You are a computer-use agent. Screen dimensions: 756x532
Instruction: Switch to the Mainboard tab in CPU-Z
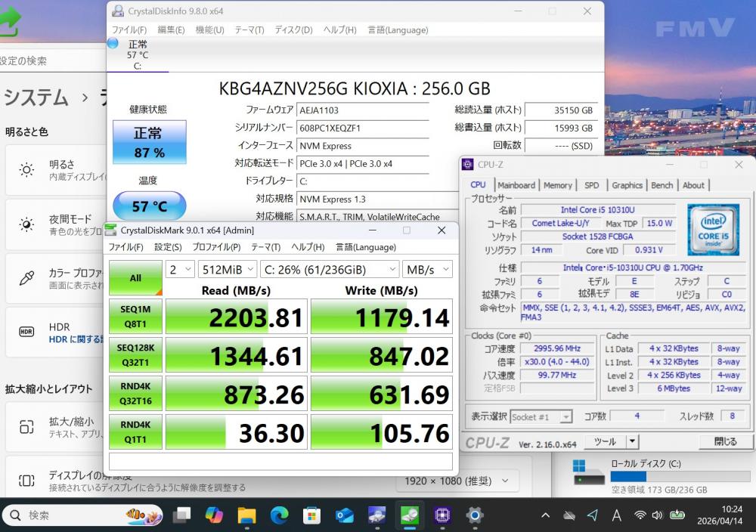[x=516, y=185]
